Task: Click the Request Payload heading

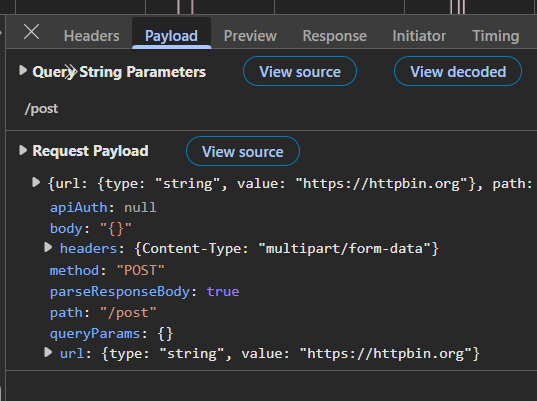Action: [90, 151]
